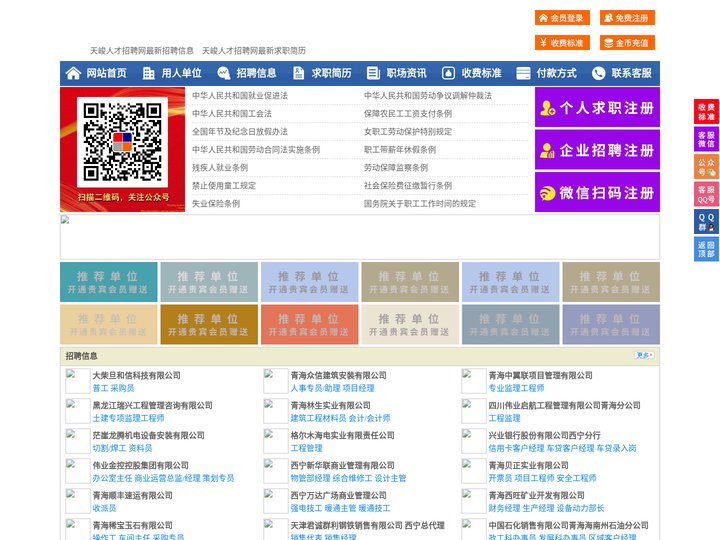
Task: Open the orange 公众号 sidebar shortcut
Action: [x=706, y=167]
